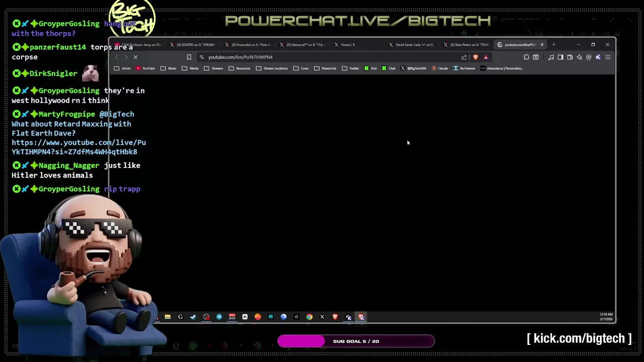Open Telegram from the taskbar

pos(219,317)
